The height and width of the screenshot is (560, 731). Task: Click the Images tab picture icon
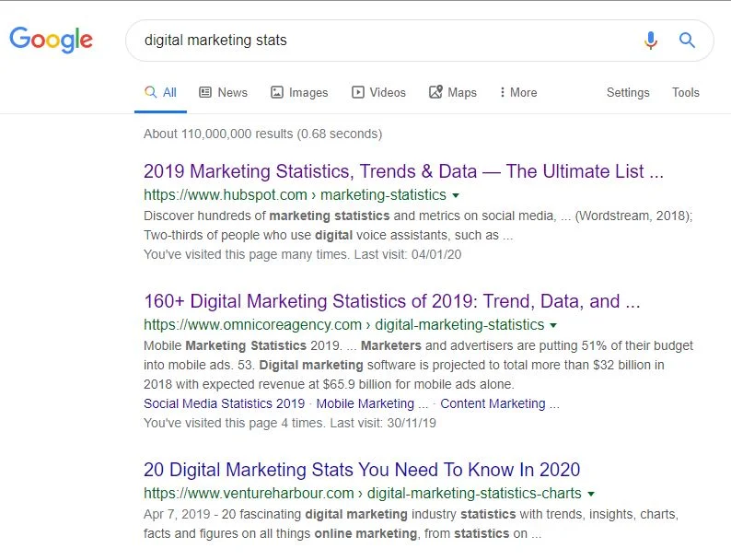tap(277, 92)
